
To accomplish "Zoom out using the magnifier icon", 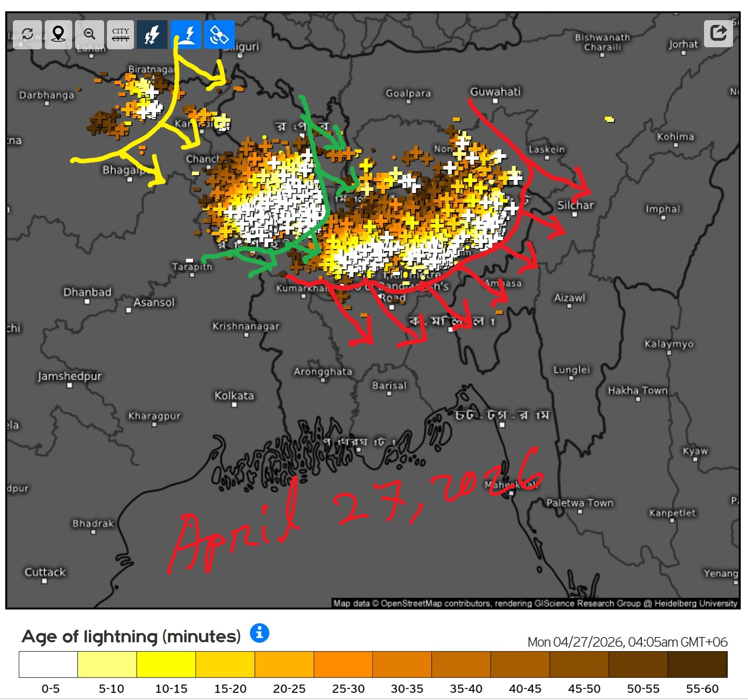I will point(90,34).
